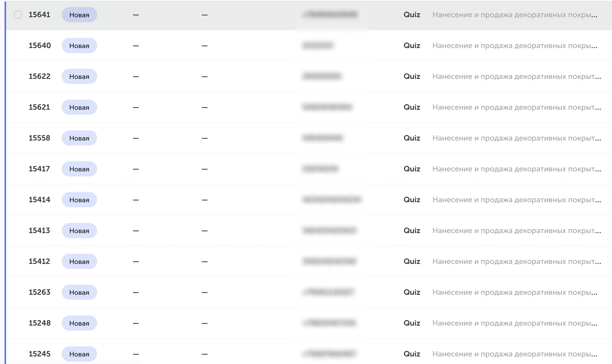This screenshot has width=612, height=364.
Task: Open order number 15641
Action: point(39,15)
